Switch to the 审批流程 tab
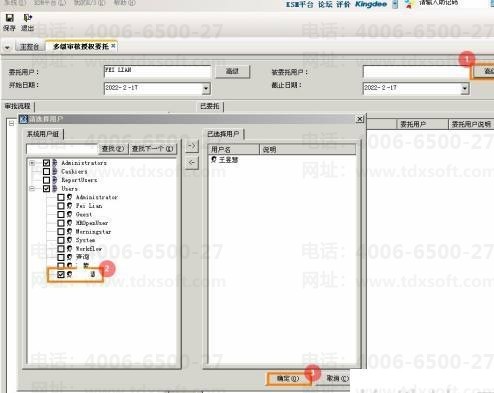Image resolution: width=494 pixels, height=393 pixels. pos(18,106)
